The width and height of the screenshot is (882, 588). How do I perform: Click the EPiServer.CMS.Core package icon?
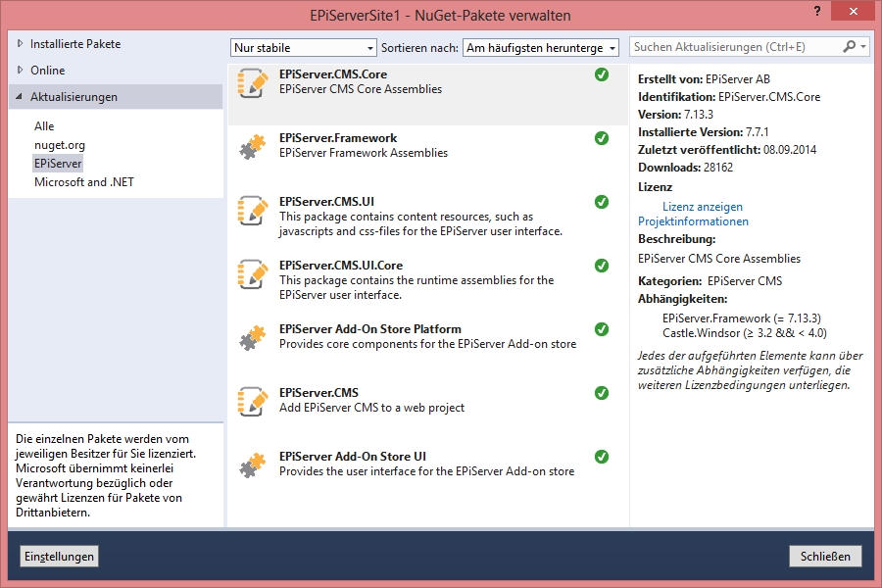coord(253,83)
